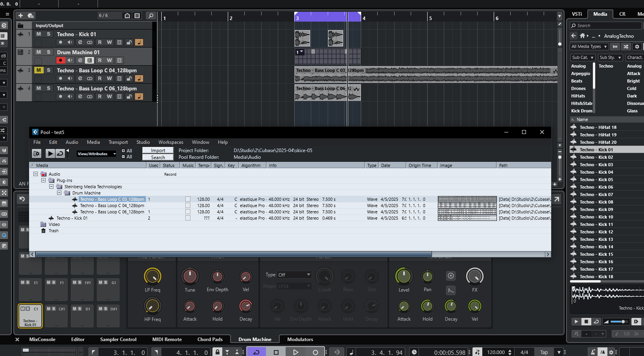644x356 pixels.
Task: Click the Import button in Pool
Action: [158, 150]
